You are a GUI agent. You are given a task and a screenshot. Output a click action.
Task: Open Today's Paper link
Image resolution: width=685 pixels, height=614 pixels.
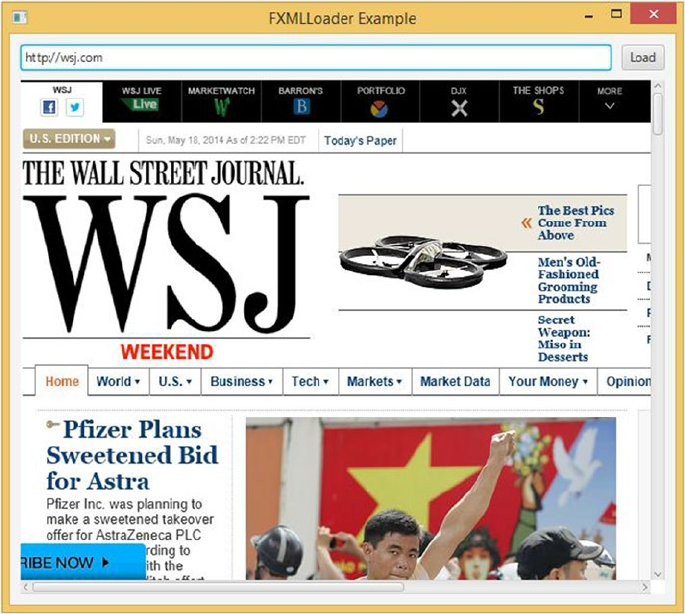point(360,141)
